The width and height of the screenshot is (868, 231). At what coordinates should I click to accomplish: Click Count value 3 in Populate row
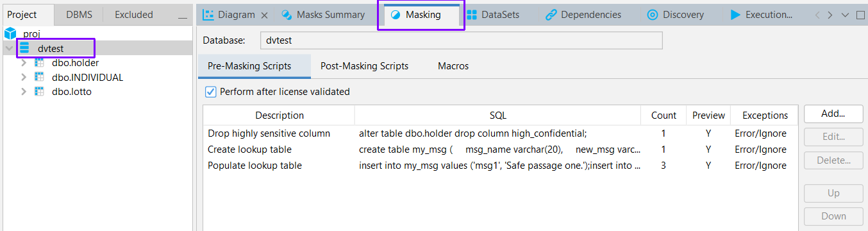click(x=664, y=166)
